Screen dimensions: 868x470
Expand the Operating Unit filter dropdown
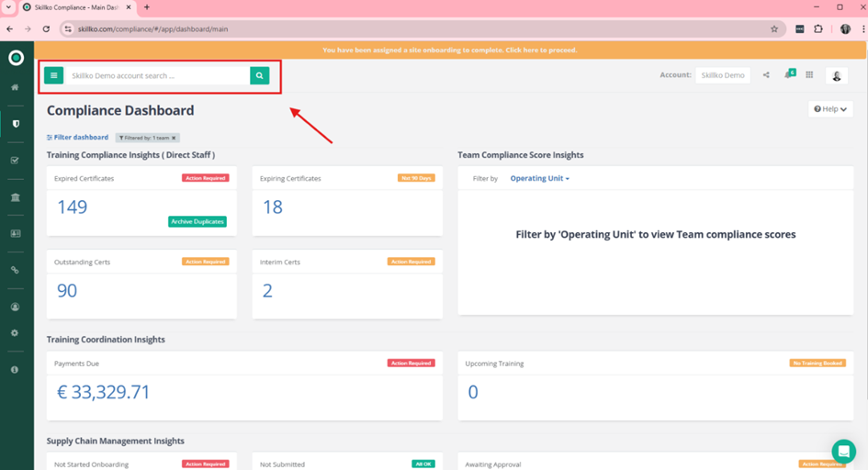tap(540, 179)
